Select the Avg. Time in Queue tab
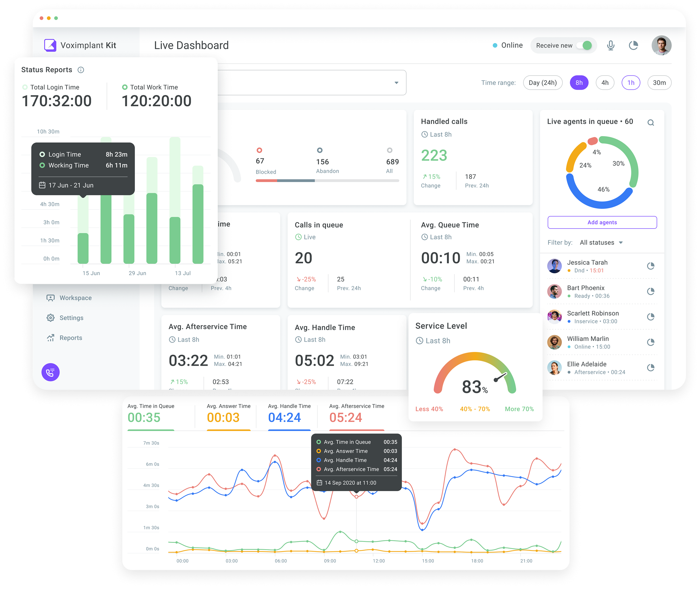The image size is (700, 589). point(151,417)
